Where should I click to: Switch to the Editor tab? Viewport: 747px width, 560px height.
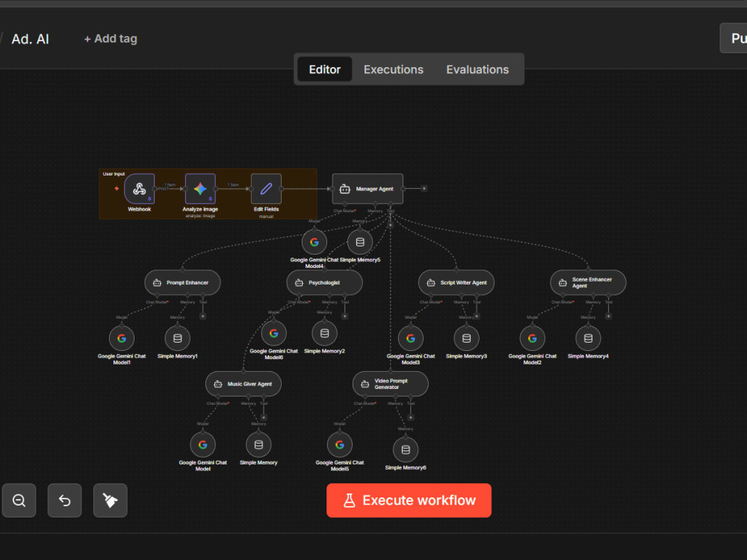point(325,69)
